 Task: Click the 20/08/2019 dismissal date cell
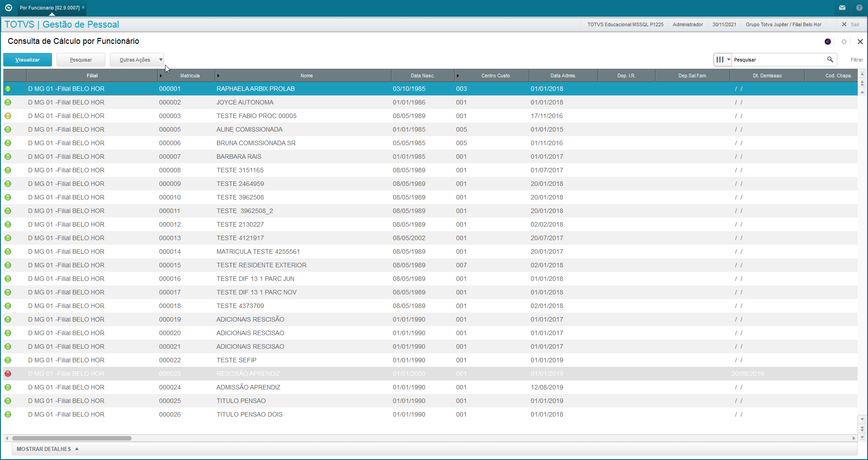click(748, 374)
